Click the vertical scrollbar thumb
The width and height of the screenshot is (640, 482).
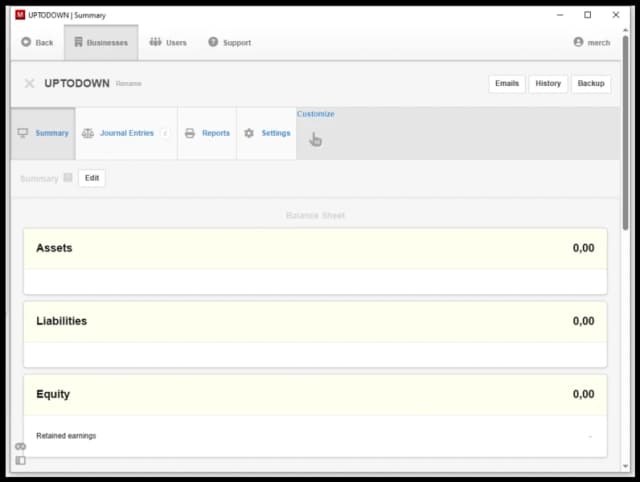625,133
